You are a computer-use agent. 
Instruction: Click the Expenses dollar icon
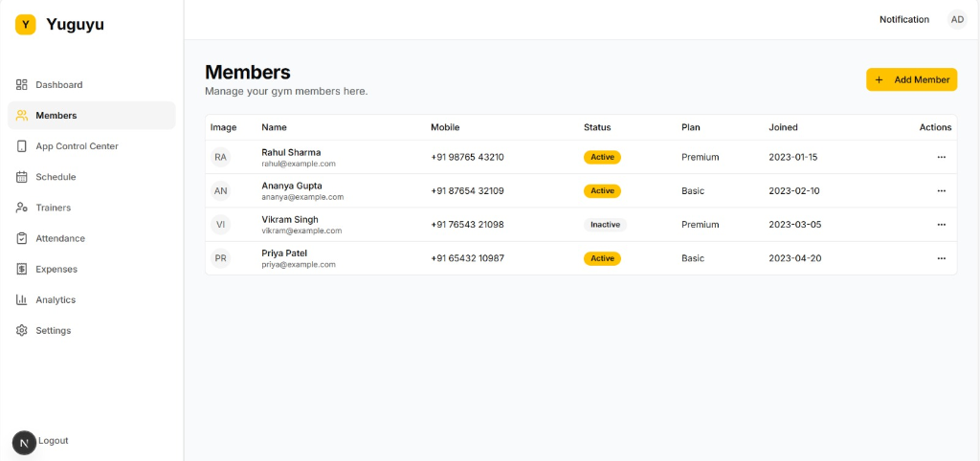coord(22,269)
